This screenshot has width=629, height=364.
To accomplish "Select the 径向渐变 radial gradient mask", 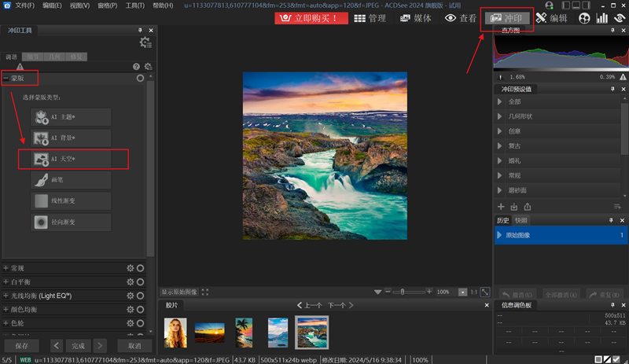I will tap(71, 222).
